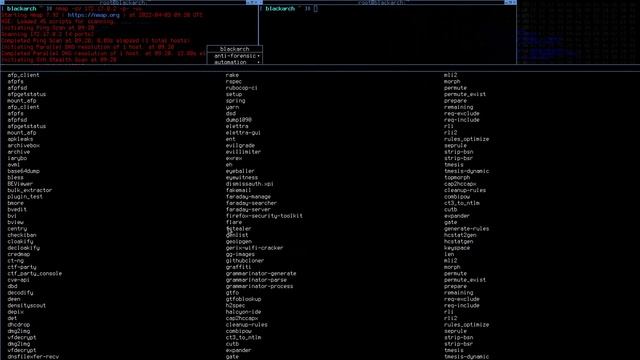Click the 'keyspace' entry

point(457,248)
